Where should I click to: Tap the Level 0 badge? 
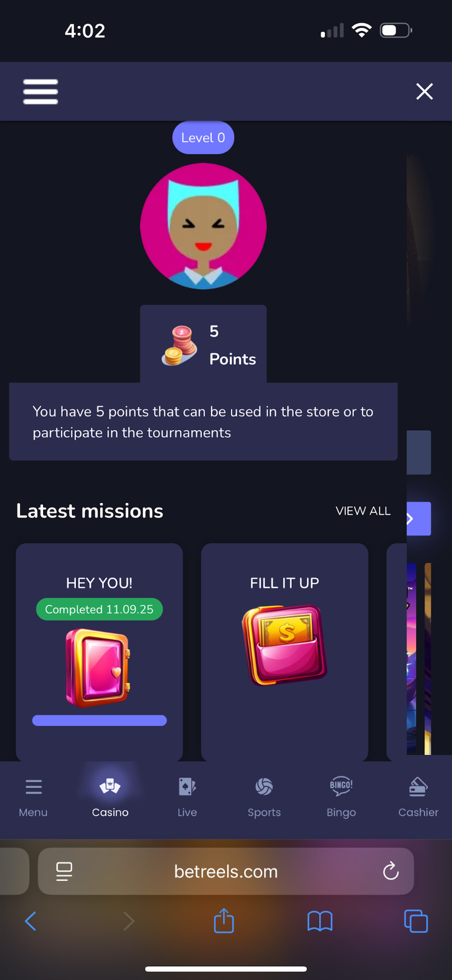pyautogui.click(x=203, y=137)
